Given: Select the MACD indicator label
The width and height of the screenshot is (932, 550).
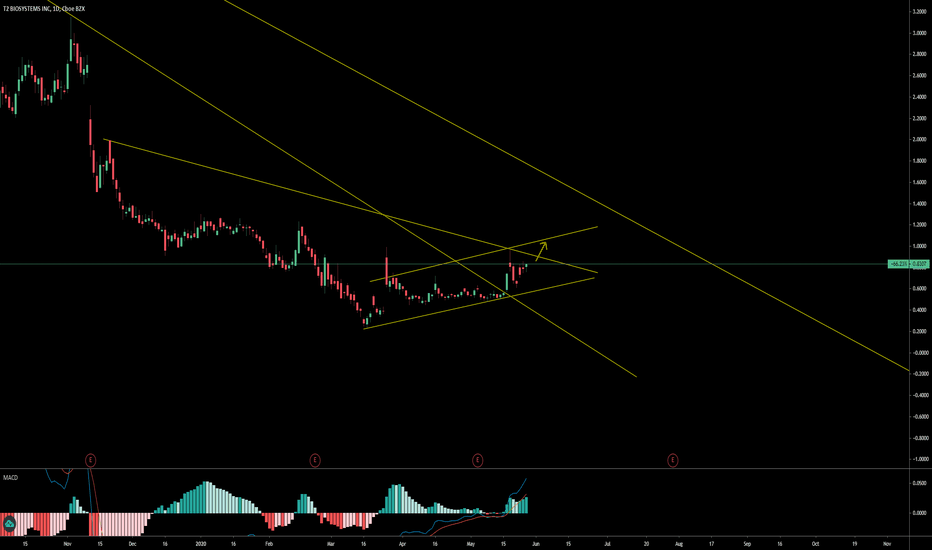Looking at the screenshot, I should [x=10, y=477].
